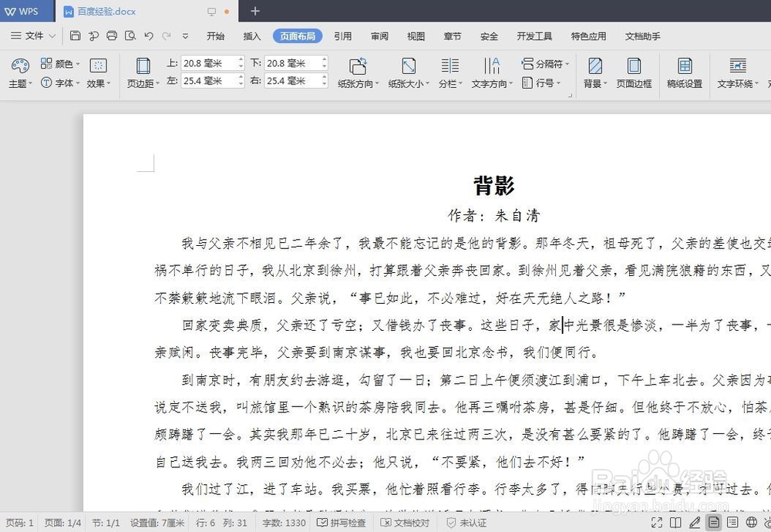
Task: Open the 纸张方向 orientation dropdown
Action: click(357, 73)
